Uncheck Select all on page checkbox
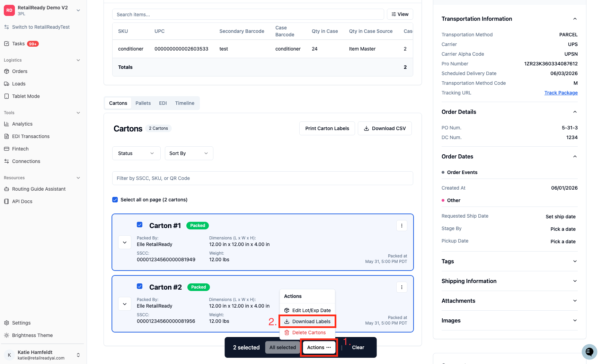 point(115,200)
